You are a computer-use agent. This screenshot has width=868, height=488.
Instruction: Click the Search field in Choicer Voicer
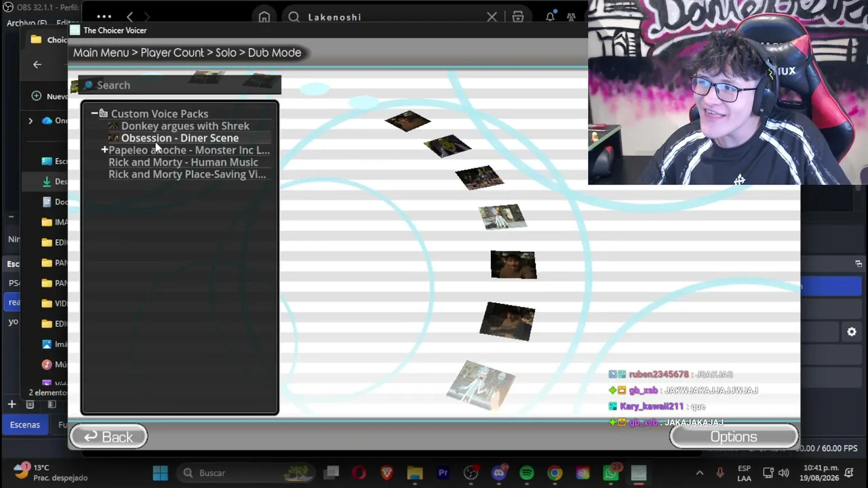pos(180,85)
